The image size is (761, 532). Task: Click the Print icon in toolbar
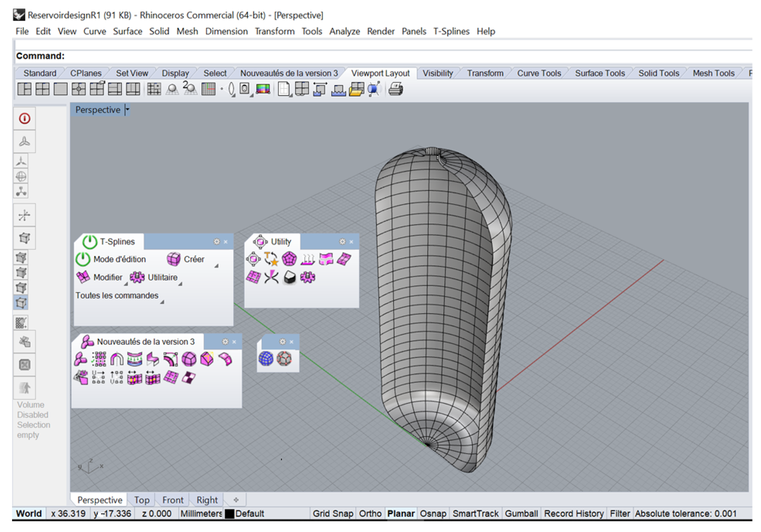pos(395,89)
